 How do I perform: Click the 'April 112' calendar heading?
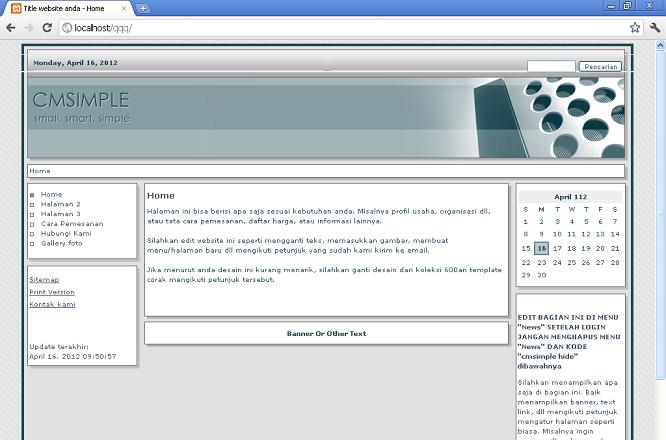point(570,197)
